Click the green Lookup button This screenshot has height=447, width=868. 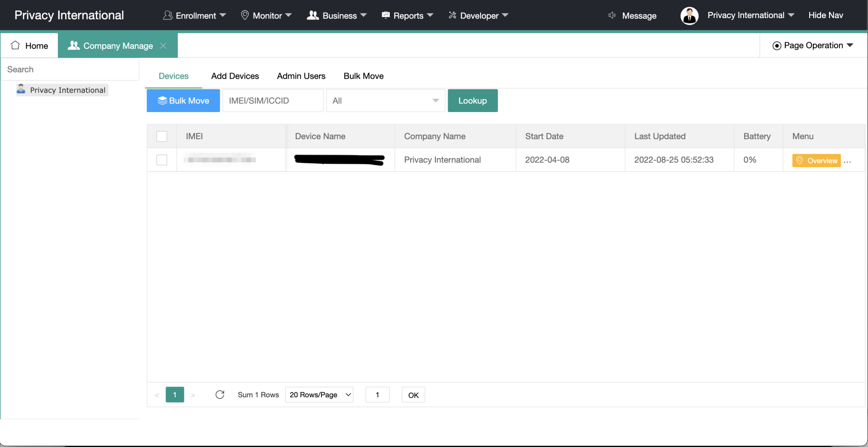(472, 101)
